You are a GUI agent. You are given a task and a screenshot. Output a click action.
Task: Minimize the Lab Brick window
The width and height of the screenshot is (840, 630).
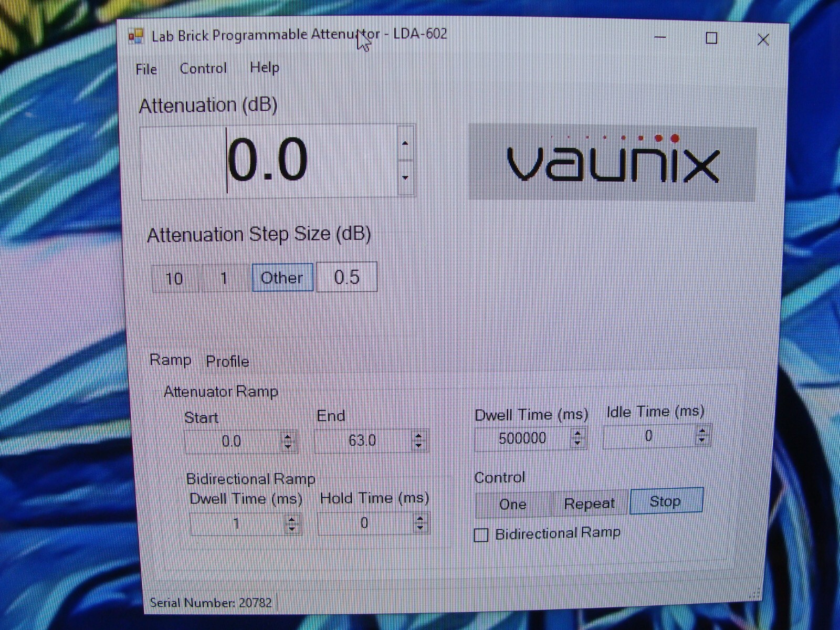pyautogui.click(x=660, y=37)
